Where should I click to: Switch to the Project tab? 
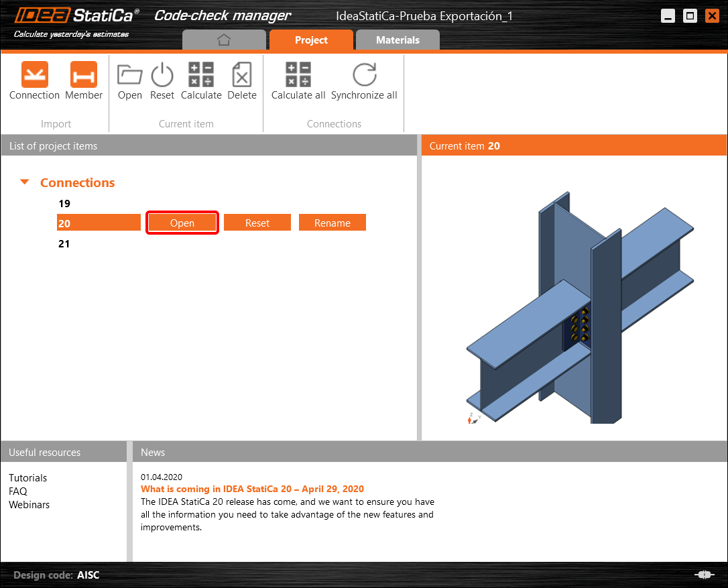[x=311, y=40]
